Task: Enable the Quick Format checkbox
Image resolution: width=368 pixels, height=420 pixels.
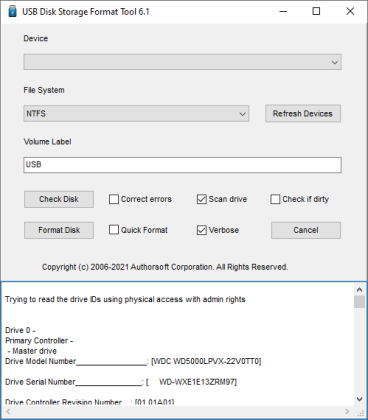Action: coord(114,230)
